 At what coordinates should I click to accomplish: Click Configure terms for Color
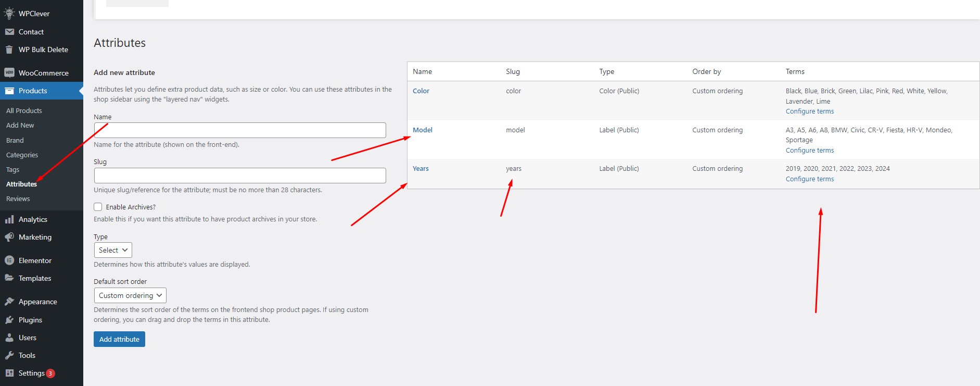tap(810, 111)
